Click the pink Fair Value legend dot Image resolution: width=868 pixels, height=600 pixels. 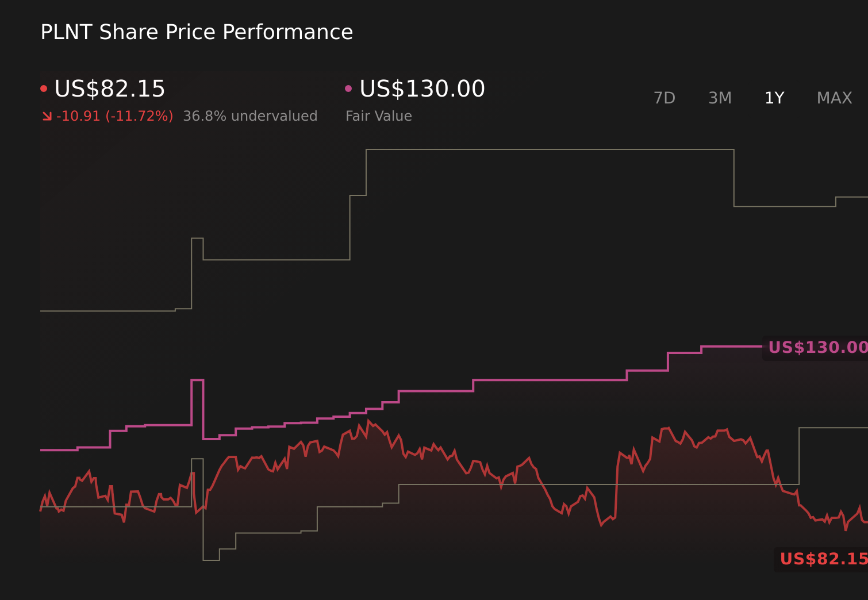(x=348, y=88)
